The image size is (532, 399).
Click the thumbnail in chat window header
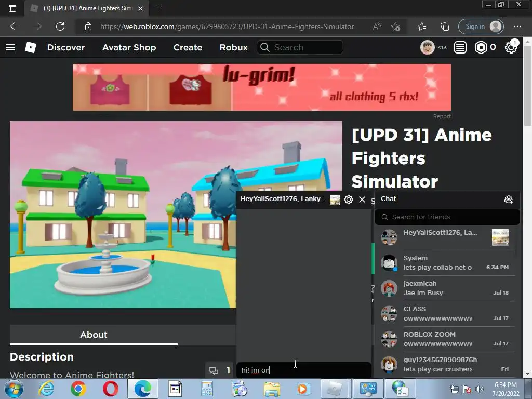point(335,200)
